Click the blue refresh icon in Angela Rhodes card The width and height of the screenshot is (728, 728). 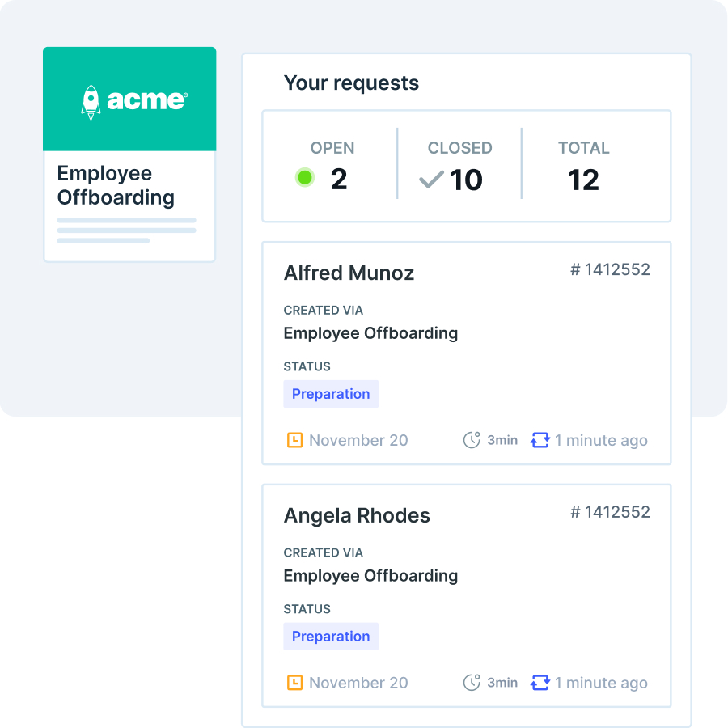click(x=540, y=683)
